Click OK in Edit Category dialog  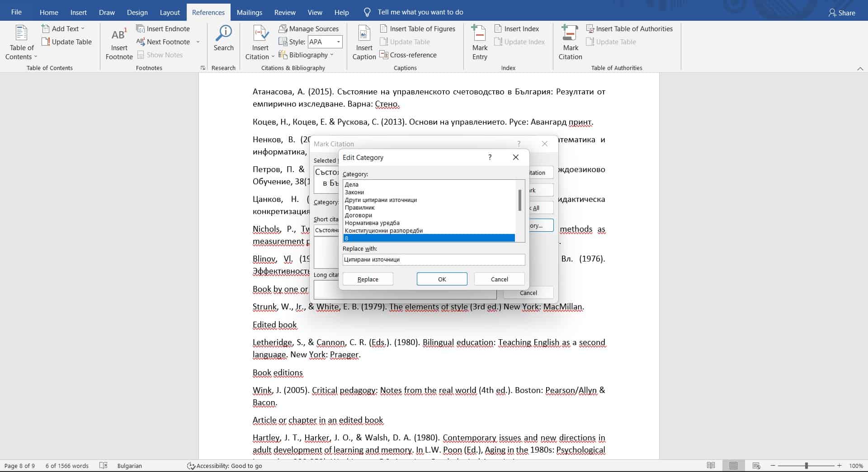442,279
